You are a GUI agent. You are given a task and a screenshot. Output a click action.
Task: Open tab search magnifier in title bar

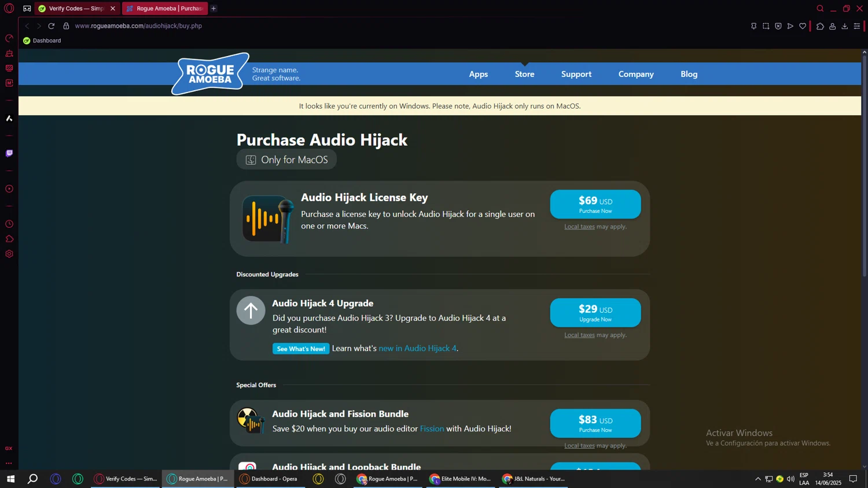click(x=820, y=9)
